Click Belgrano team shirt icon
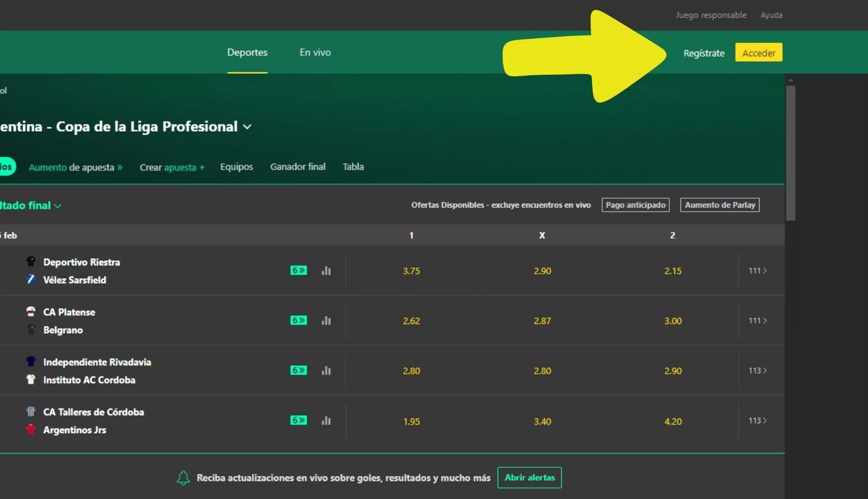This screenshot has width=868, height=499. 31,329
